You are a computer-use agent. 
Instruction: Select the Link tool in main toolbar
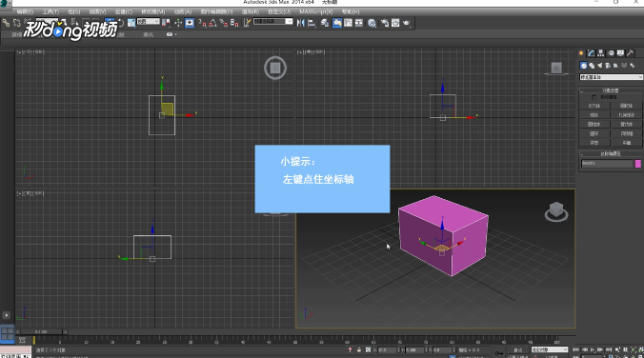point(6,23)
